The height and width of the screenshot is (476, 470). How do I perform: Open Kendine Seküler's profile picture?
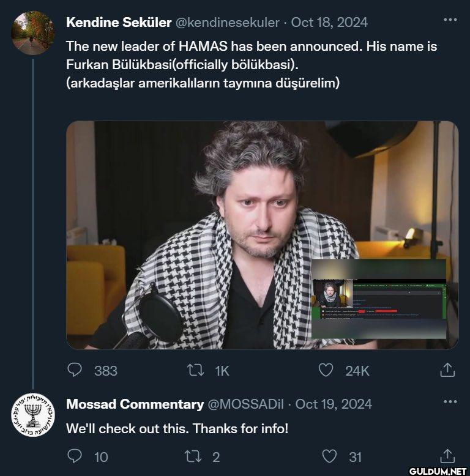pos(33,33)
